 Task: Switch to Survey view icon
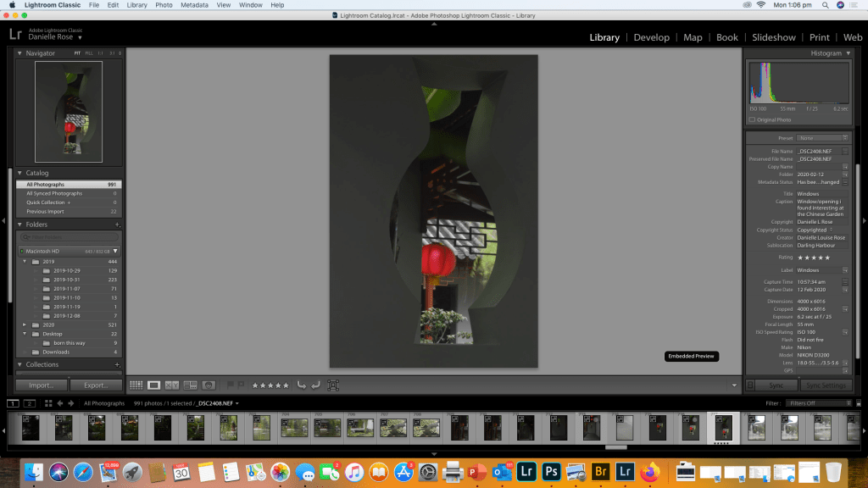click(190, 385)
